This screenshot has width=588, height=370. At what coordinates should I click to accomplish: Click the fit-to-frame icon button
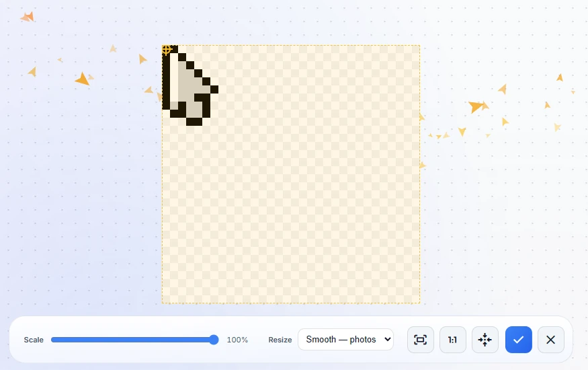(x=421, y=340)
